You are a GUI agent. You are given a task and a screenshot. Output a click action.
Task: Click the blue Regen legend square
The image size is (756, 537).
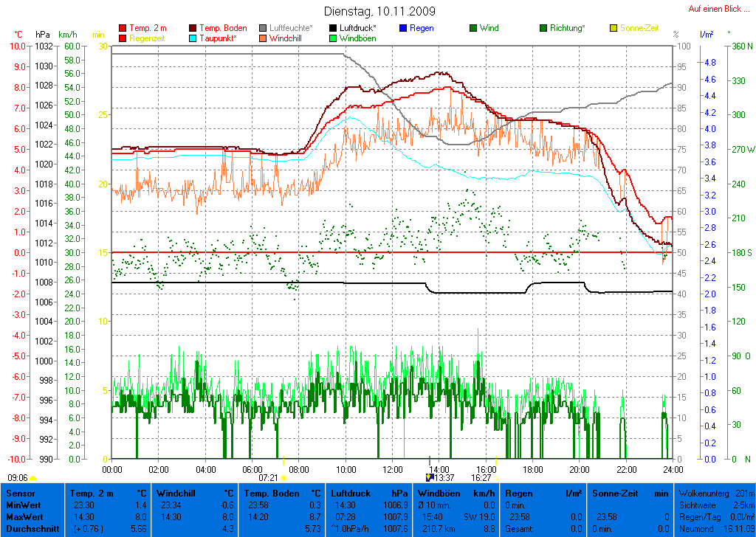click(x=403, y=28)
